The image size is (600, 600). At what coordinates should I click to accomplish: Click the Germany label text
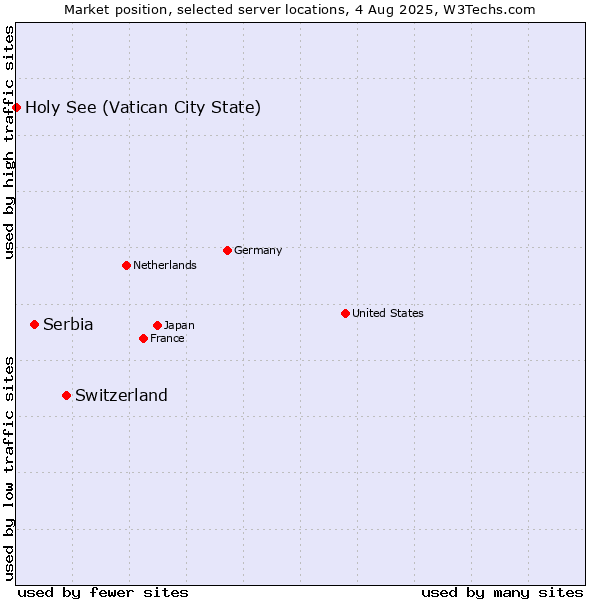258,251
